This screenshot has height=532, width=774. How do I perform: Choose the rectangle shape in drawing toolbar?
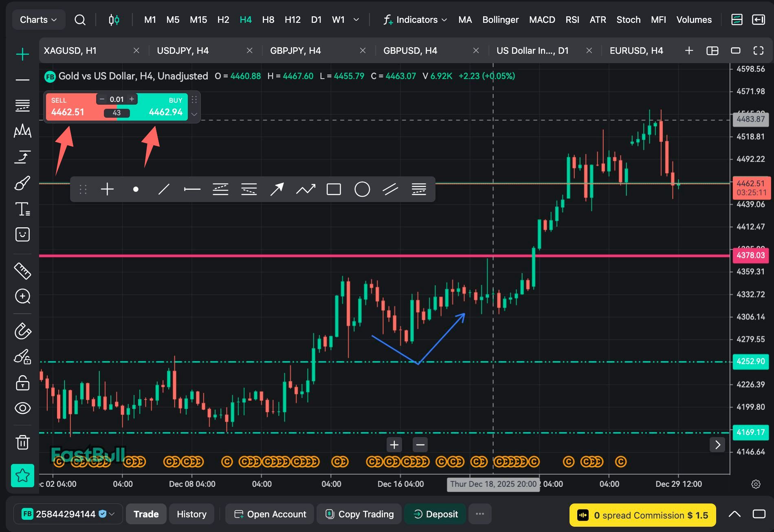(334, 189)
